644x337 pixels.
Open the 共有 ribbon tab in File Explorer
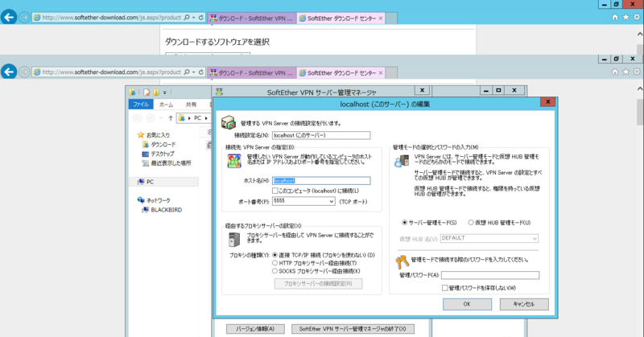click(191, 105)
